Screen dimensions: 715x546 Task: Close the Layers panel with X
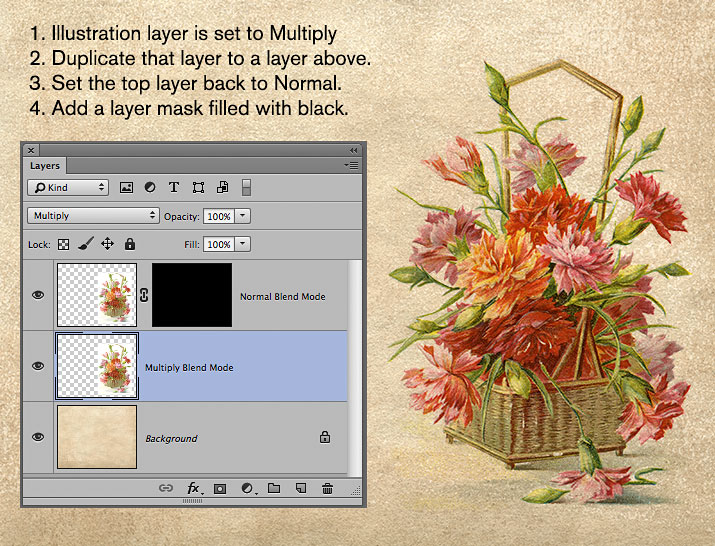[31, 150]
